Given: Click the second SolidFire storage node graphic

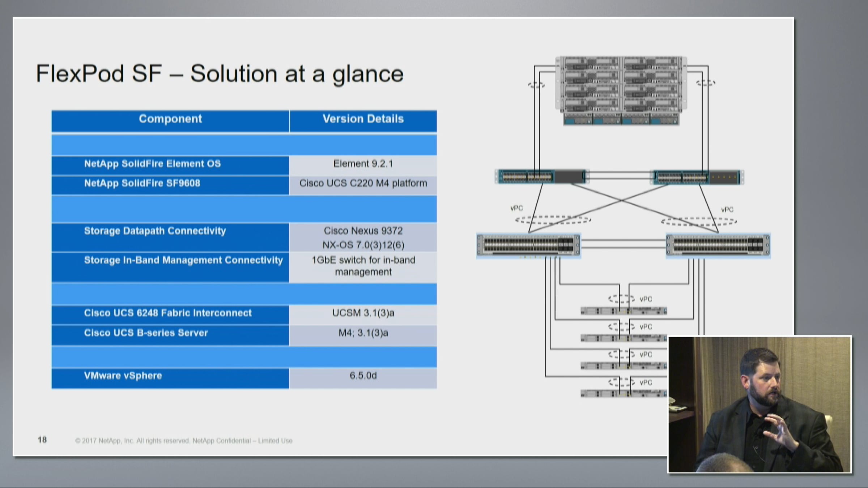Looking at the screenshot, I should point(624,338).
